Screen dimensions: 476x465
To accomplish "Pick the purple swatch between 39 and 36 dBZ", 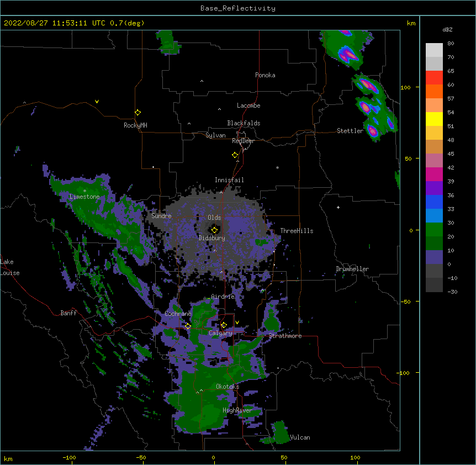I will tap(434, 188).
